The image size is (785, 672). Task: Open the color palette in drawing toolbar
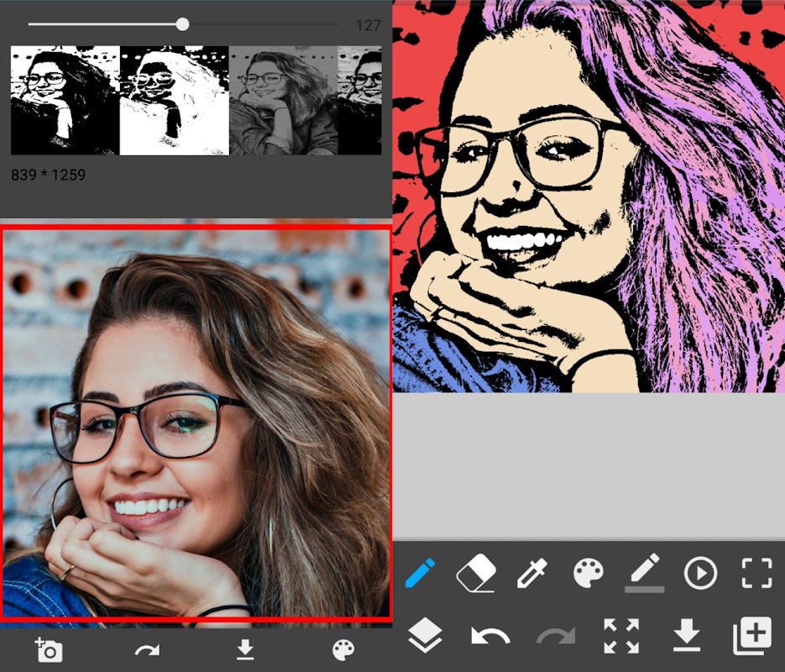pyautogui.click(x=589, y=573)
